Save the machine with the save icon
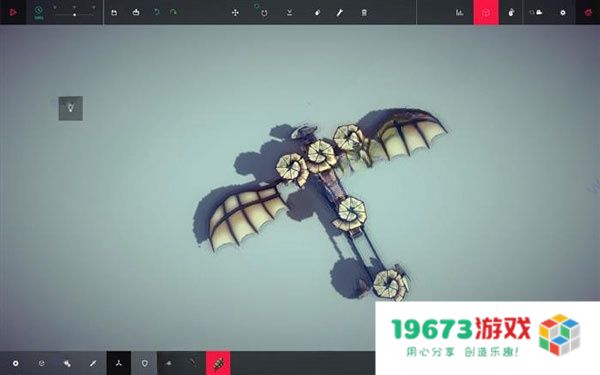Image resolution: width=600 pixels, height=375 pixels. [114, 13]
